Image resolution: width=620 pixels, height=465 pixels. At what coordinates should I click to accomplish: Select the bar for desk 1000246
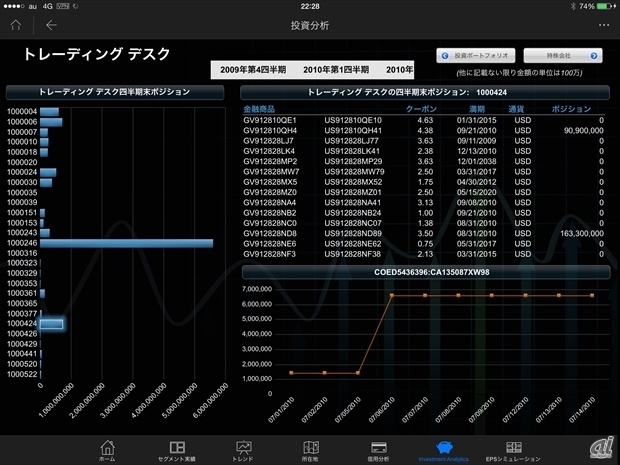[x=127, y=243]
